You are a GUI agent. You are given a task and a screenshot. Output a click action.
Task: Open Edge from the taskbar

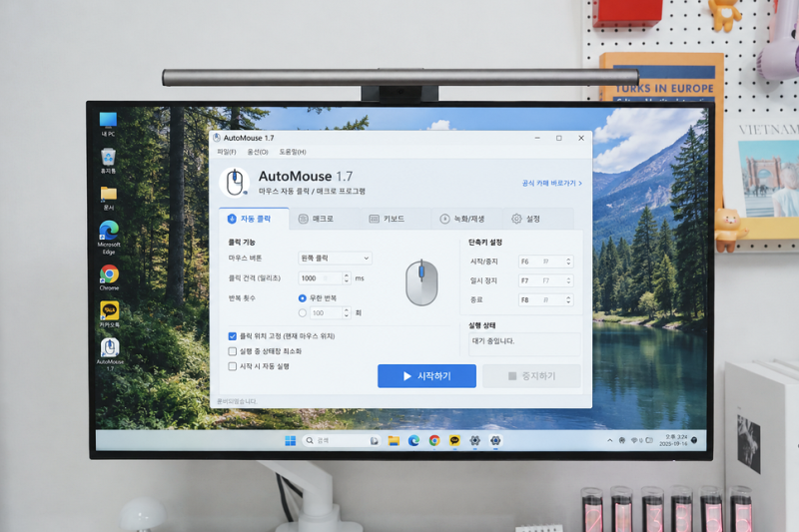pos(413,440)
